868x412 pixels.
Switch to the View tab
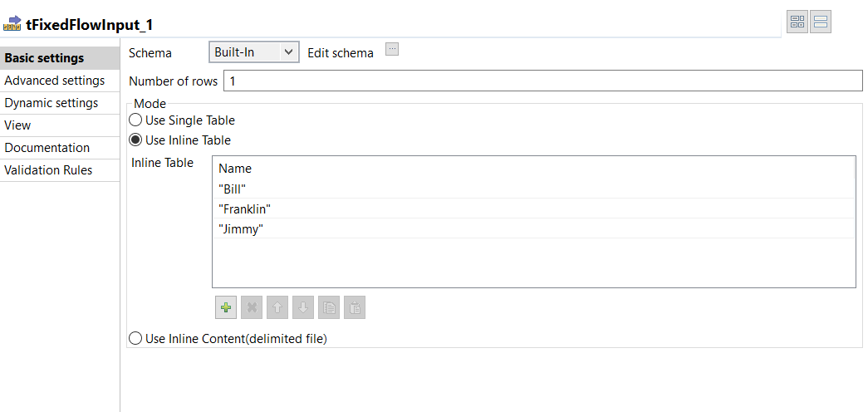[x=17, y=125]
